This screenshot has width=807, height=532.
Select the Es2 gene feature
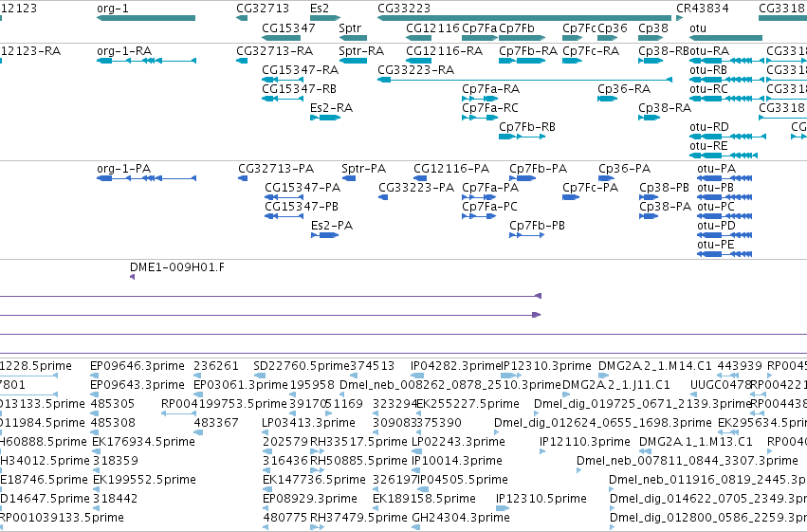pos(325,18)
